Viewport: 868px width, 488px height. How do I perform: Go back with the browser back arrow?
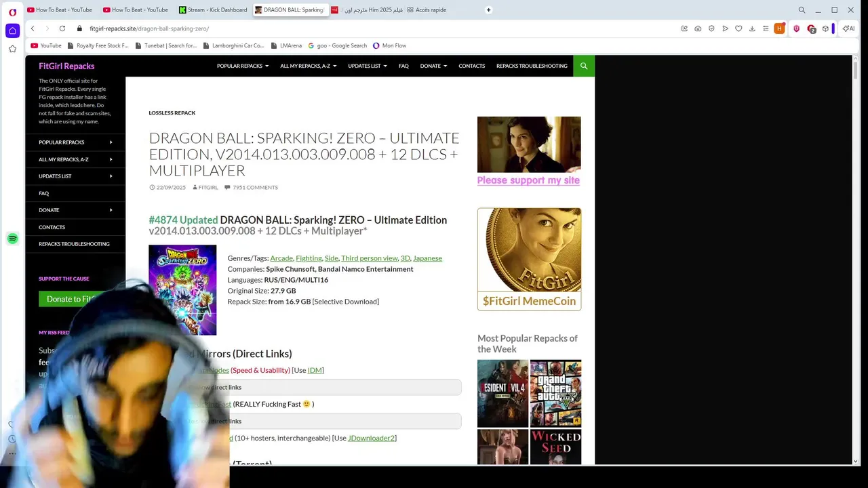(x=33, y=28)
